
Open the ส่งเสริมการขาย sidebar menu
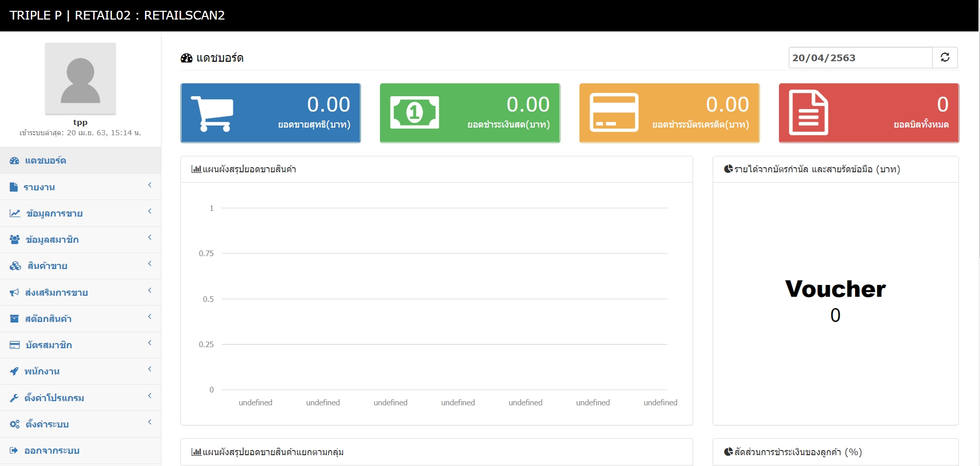(x=80, y=292)
